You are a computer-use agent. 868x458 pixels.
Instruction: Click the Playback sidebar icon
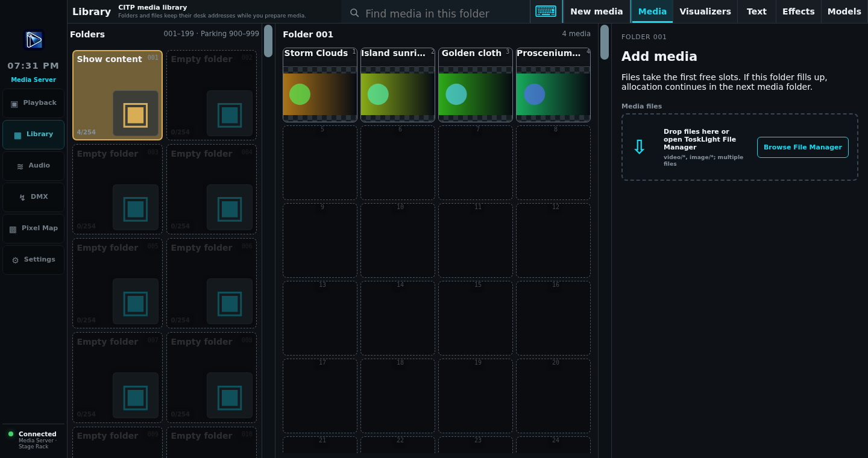14,104
